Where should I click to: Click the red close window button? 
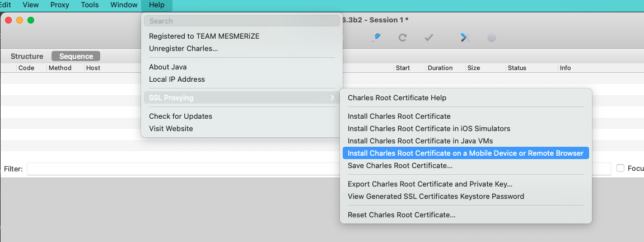coord(8,20)
